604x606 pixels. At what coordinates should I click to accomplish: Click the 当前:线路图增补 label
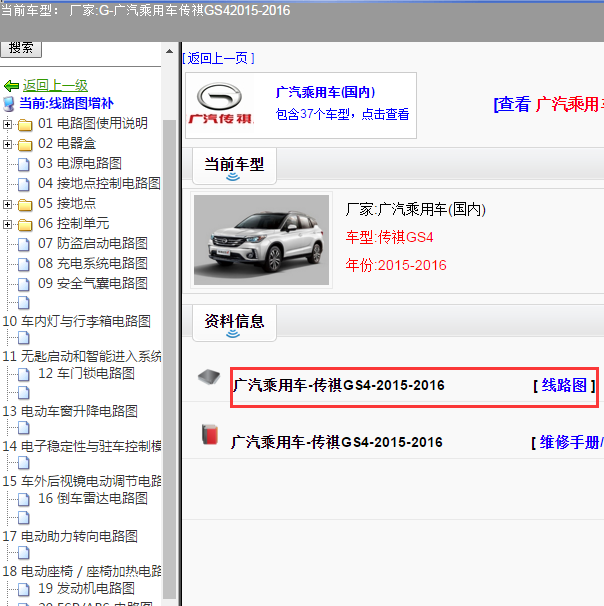[66, 104]
